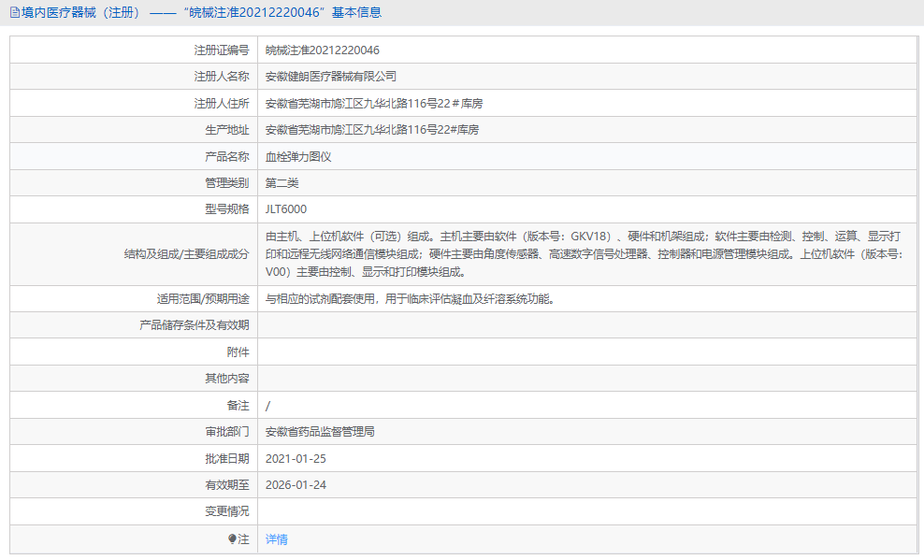Viewport: 924px width, 560px height.
Task: Click the 产品储存条件及有效期 label
Action: coord(195,325)
